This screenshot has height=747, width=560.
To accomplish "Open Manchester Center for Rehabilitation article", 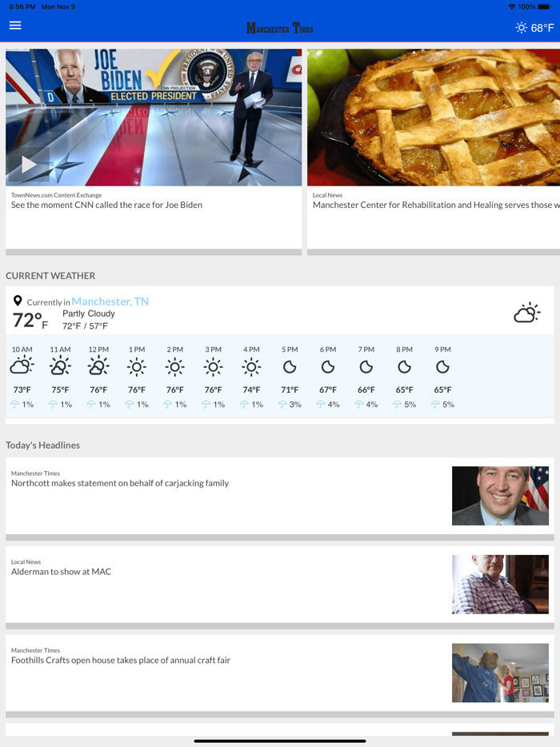I will coord(436,205).
